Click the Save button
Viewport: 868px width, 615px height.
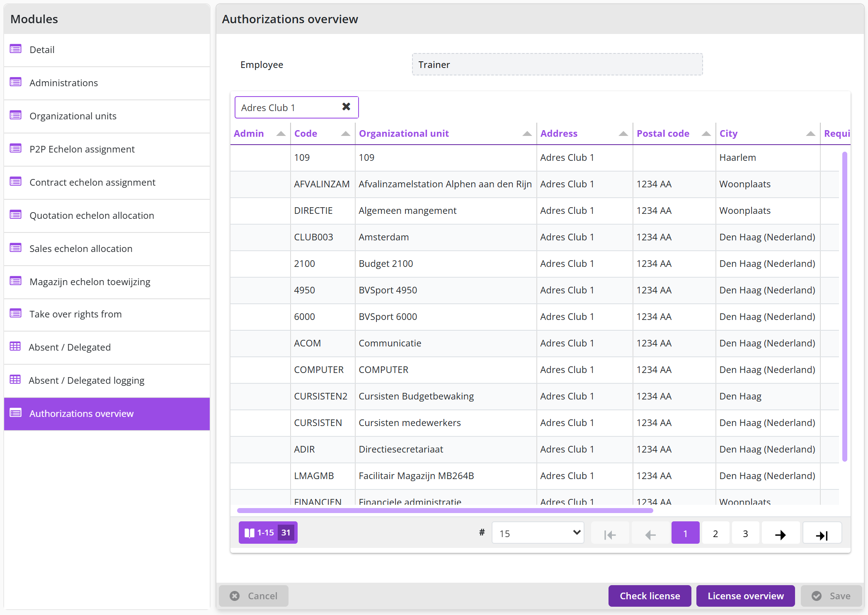[x=831, y=596]
